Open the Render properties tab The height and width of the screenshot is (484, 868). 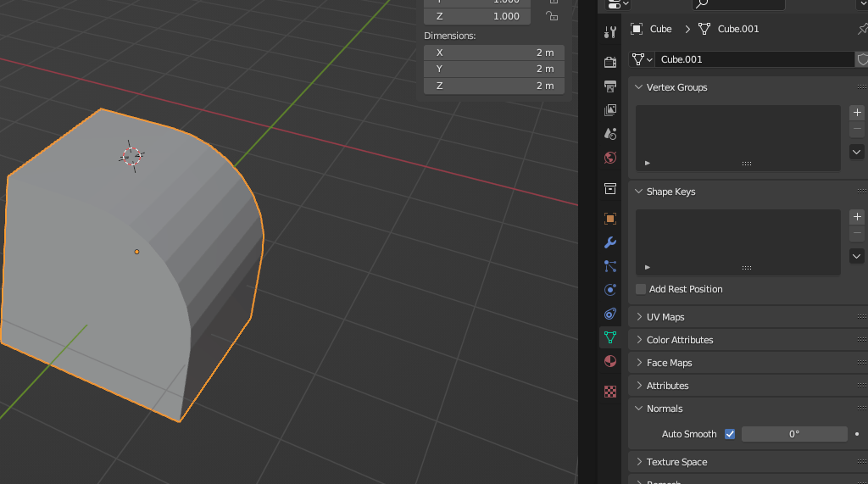pos(610,62)
